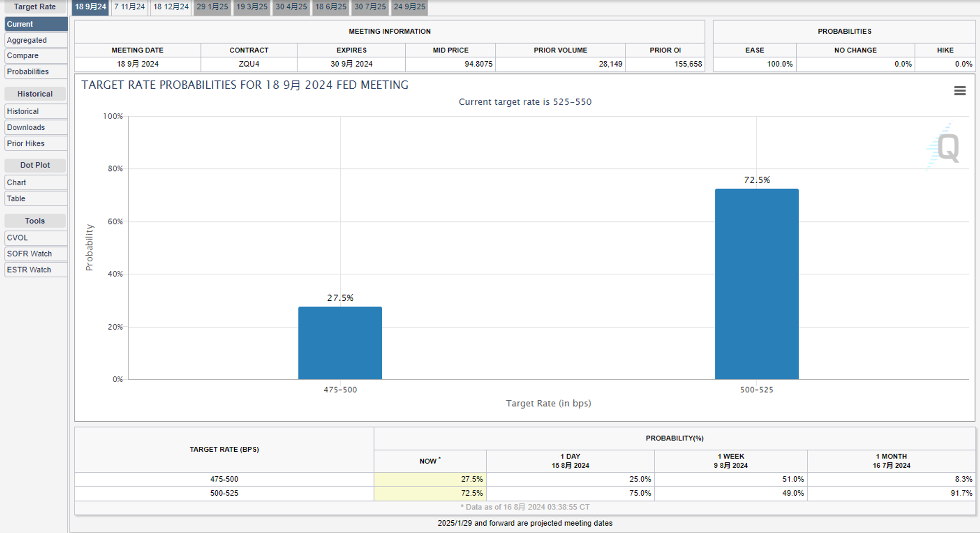Open the Downloads sidebar item
This screenshot has height=533, width=980.
36,127
